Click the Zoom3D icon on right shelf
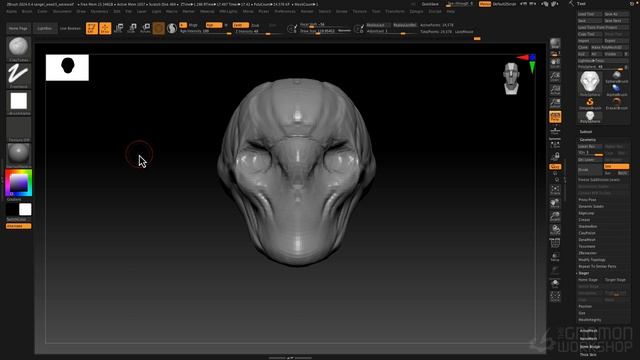This screenshot has width=640, height=360. click(555, 216)
